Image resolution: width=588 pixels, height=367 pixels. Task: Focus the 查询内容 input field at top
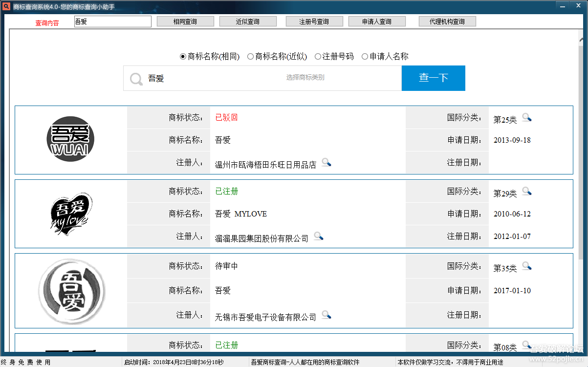click(x=113, y=22)
